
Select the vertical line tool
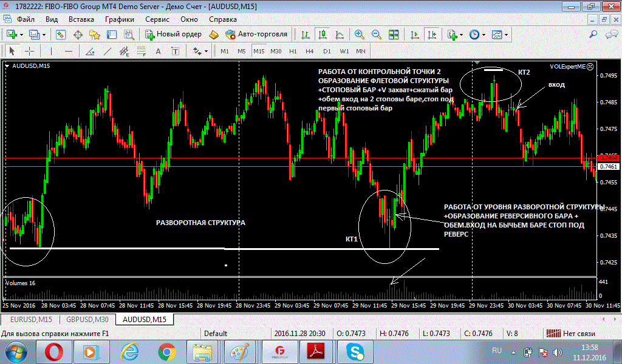pos(51,51)
